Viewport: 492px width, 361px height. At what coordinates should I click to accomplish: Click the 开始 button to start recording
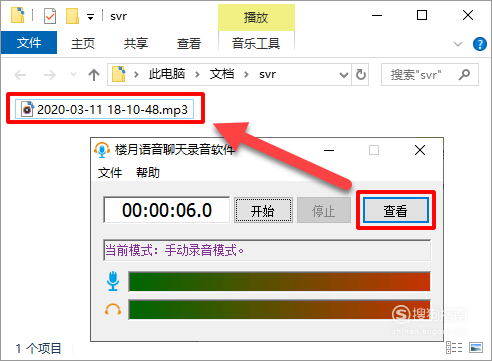[x=263, y=210]
